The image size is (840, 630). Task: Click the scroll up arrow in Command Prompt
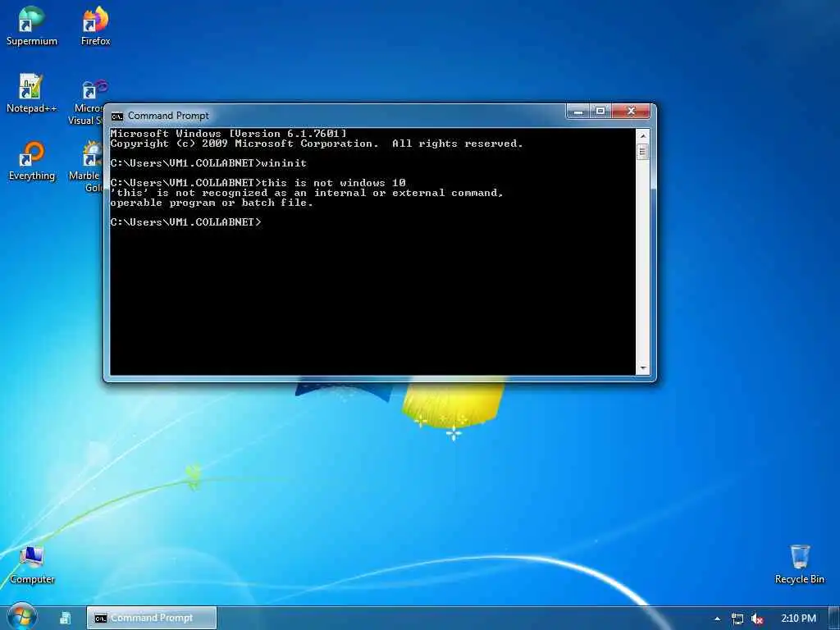click(x=643, y=135)
